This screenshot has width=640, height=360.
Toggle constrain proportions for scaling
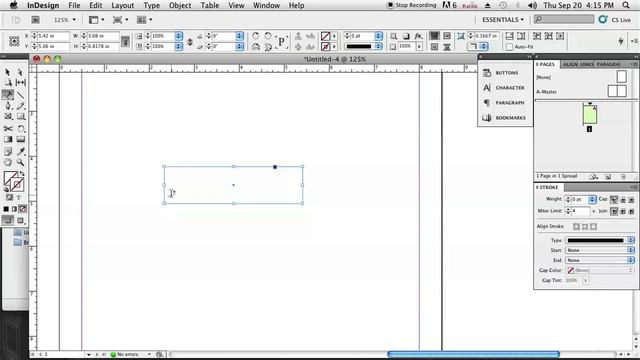point(190,41)
